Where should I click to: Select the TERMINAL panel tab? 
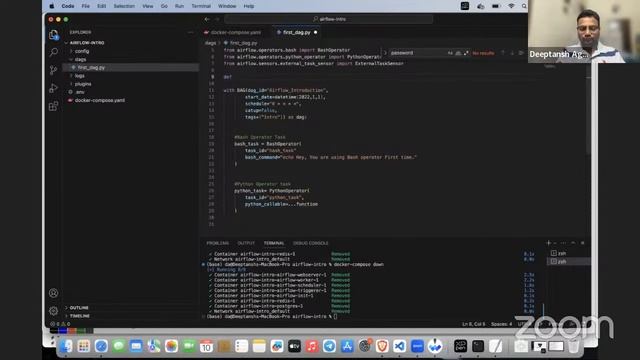[274, 243]
